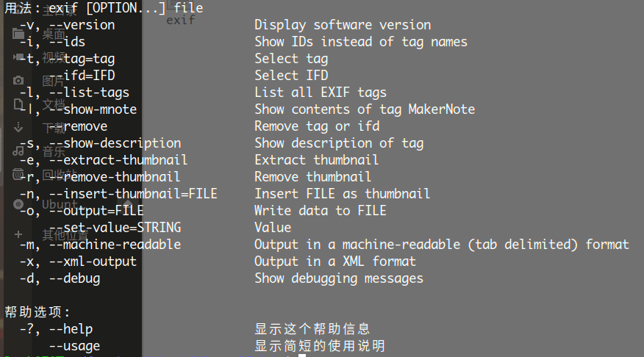Eject the Ubuntu disc using eject arrow

pyautogui.click(x=128, y=204)
